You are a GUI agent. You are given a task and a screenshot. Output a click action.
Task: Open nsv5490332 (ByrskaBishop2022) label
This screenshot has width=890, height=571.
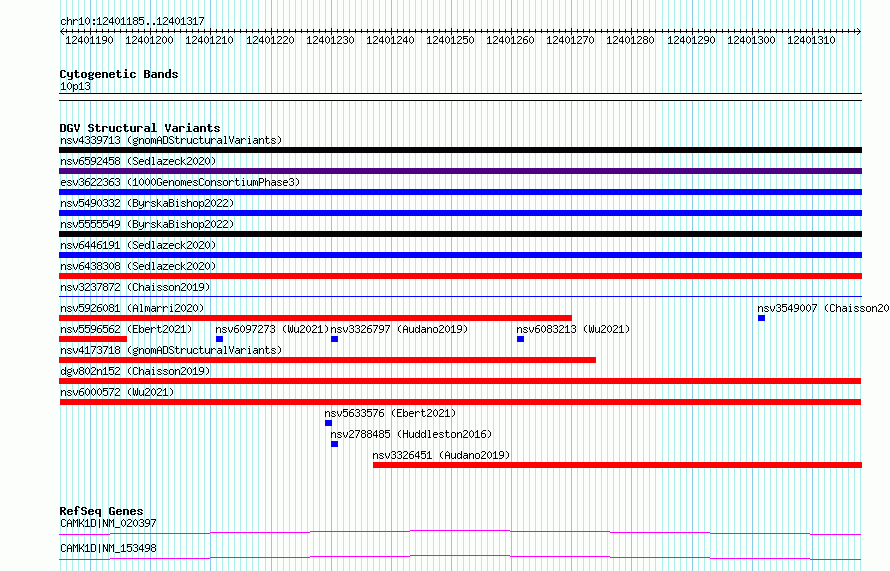pos(147,203)
